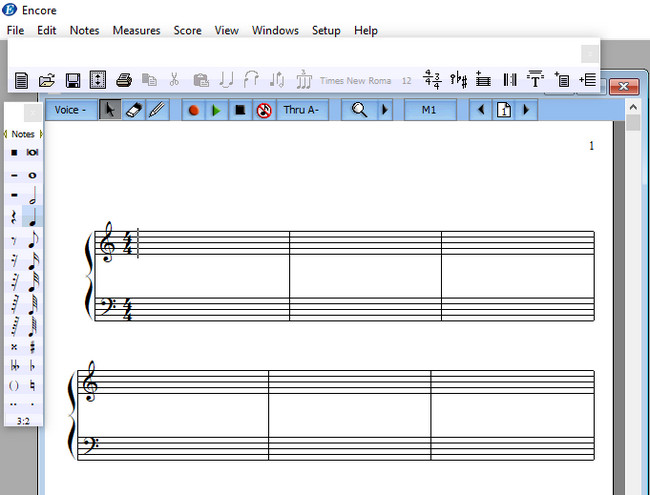Open a file with the folder icon
650x495 pixels.
tap(47, 80)
